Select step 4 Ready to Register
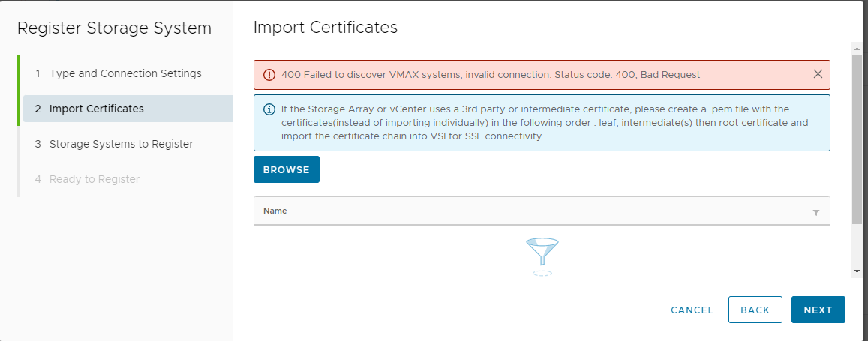The height and width of the screenshot is (341, 868). pyautogui.click(x=94, y=179)
